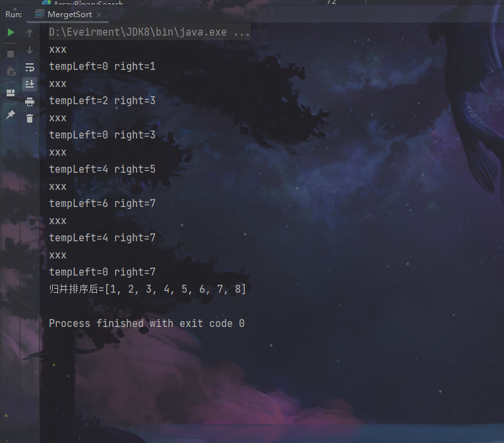Click the MergetSort tab's application icon
The width and height of the screenshot is (504, 443).
click(39, 14)
